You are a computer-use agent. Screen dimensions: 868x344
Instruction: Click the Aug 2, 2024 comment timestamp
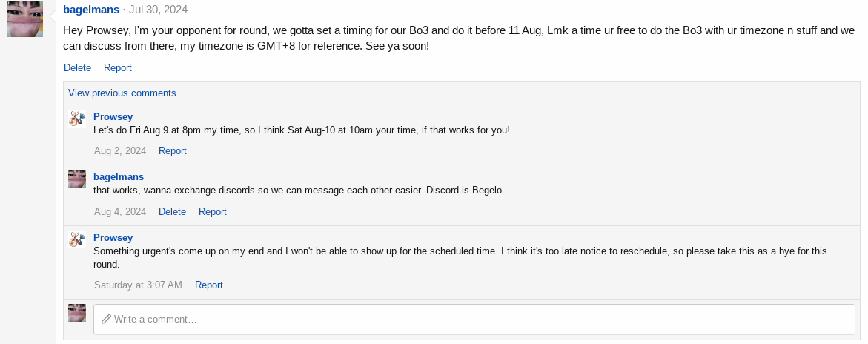click(120, 150)
